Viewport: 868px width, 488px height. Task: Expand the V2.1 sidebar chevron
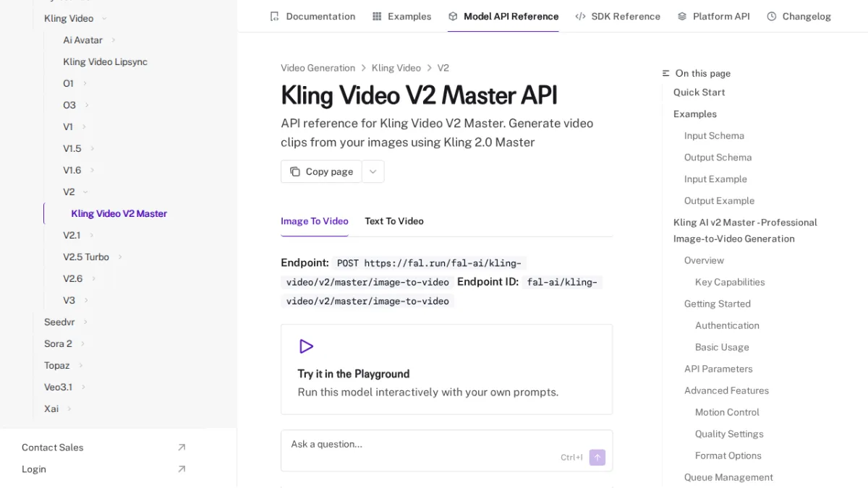[92, 236]
